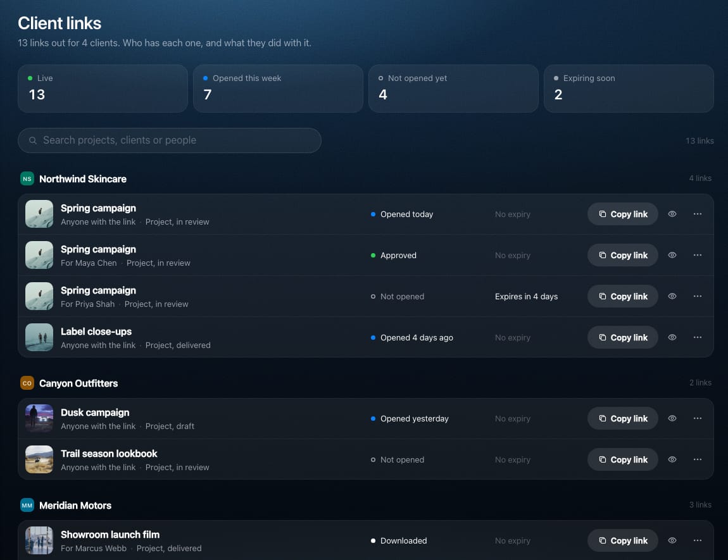Image resolution: width=728 pixels, height=560 pixels.
Task: Click the eye icon on Trail season lookbook row
Action: point(672,459)
